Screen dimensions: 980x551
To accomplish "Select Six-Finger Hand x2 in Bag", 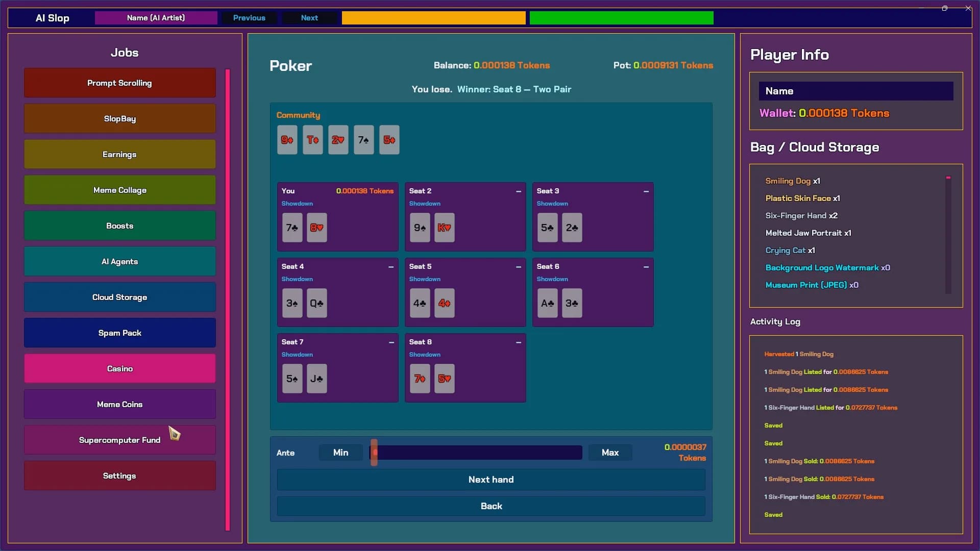I will click(x=801, y=216).
